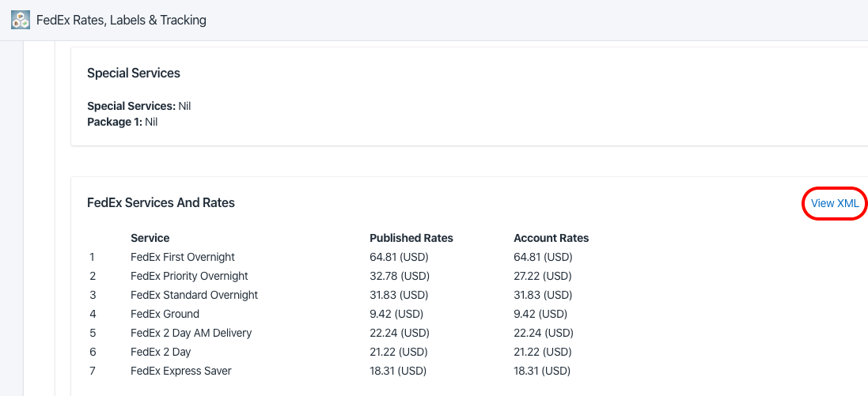Click published rate for FedEx Standard Overnight

399,295
